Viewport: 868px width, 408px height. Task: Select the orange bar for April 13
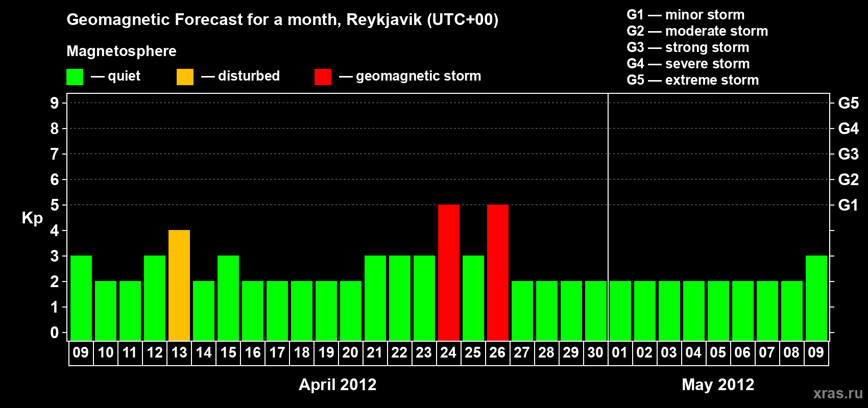[x=179, y=285]
